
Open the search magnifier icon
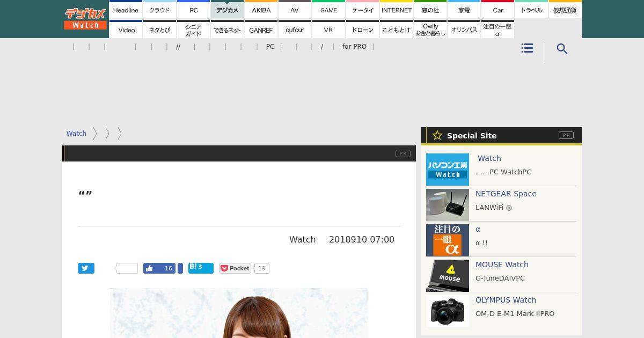562,49
